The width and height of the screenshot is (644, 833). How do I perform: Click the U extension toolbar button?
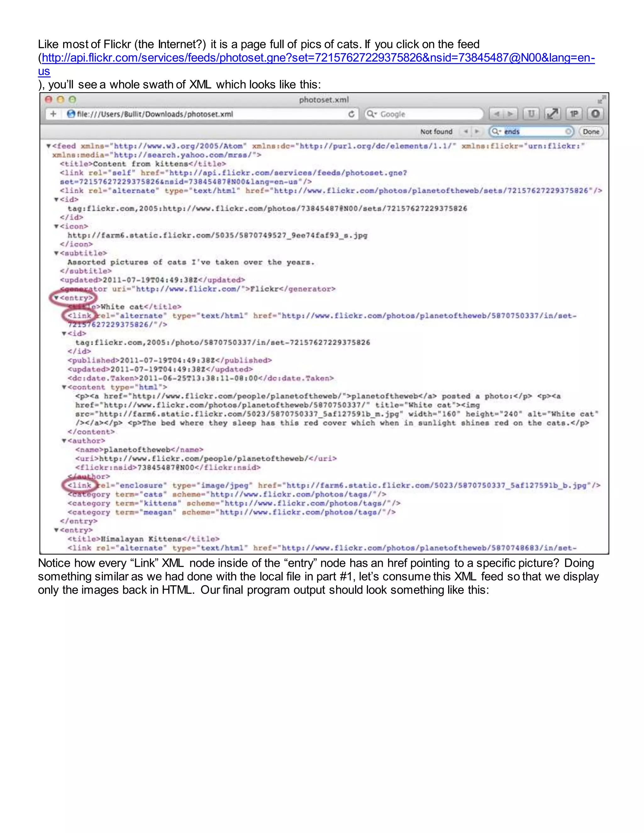click(531, 114)
